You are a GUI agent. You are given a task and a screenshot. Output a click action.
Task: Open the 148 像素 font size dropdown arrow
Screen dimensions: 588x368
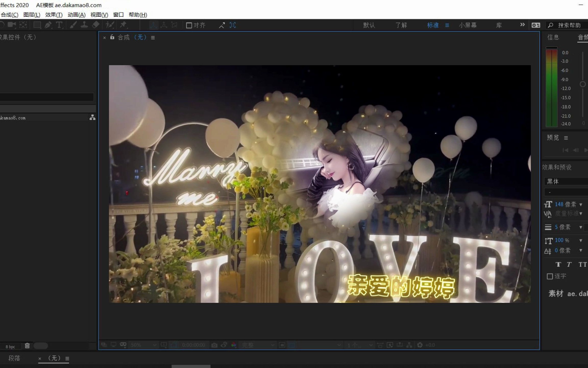click(581, 204)
